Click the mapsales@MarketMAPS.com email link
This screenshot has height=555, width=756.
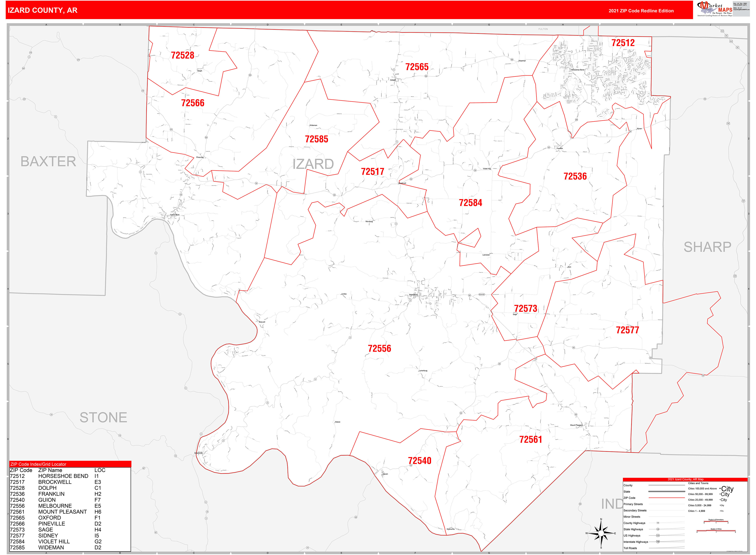pos(741,10)
